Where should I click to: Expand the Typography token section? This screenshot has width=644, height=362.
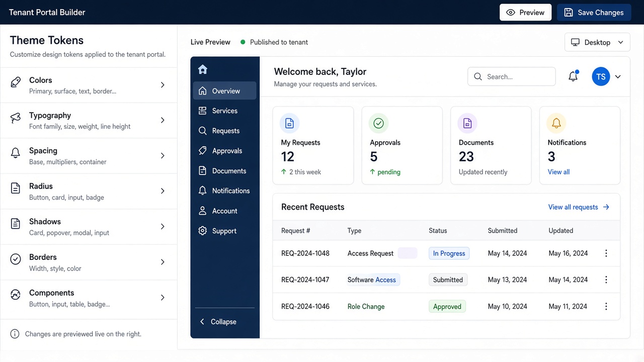pos(163,120)
